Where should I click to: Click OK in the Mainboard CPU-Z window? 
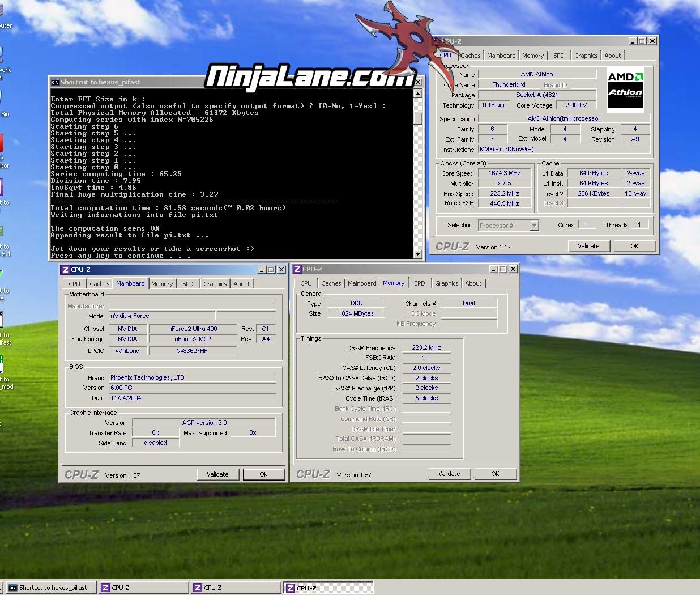pos(263,474)
